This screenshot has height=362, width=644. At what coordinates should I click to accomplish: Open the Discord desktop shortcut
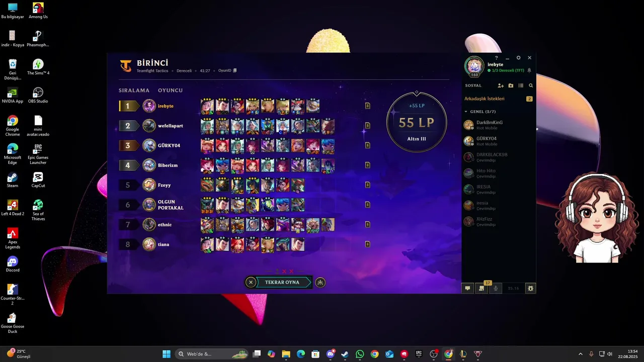click(x=13, y=264)
